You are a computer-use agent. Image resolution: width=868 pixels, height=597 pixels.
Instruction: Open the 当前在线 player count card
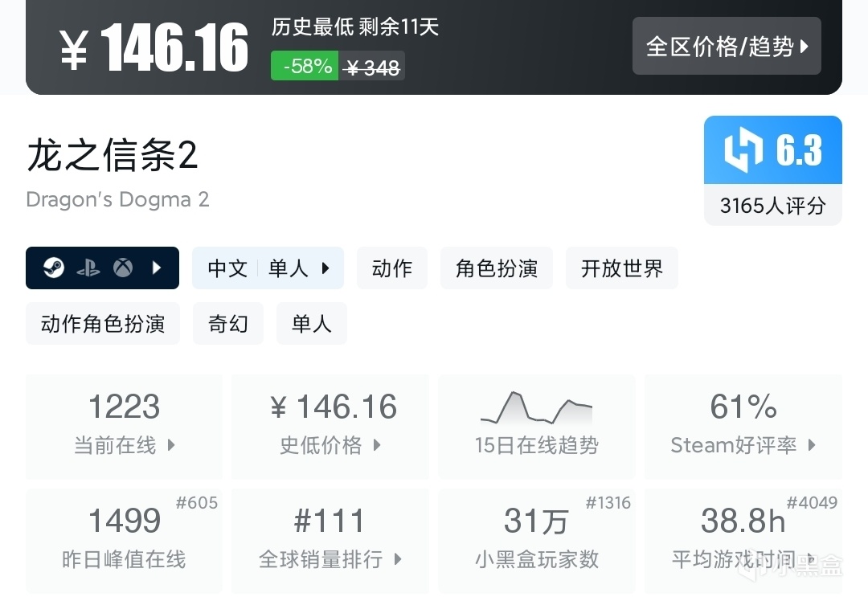click(125, 426)
